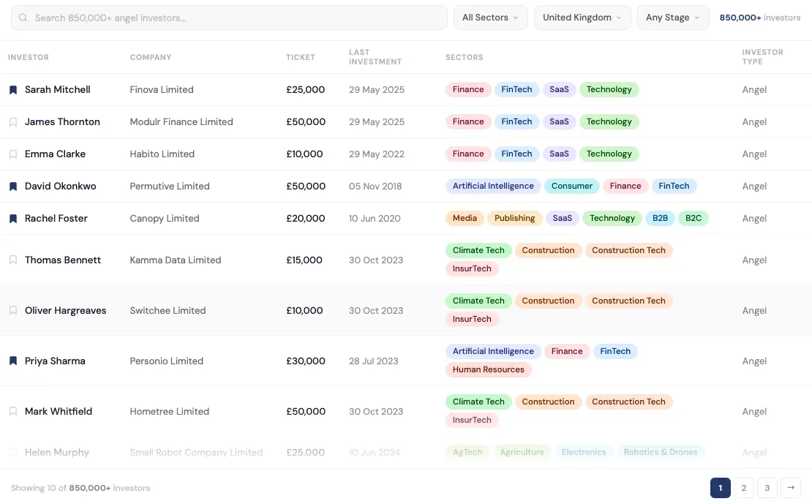Viewport: 812px width, 504px height.
Task: Click Hometree Limited company cell
Action: click(x=169, y=411)
